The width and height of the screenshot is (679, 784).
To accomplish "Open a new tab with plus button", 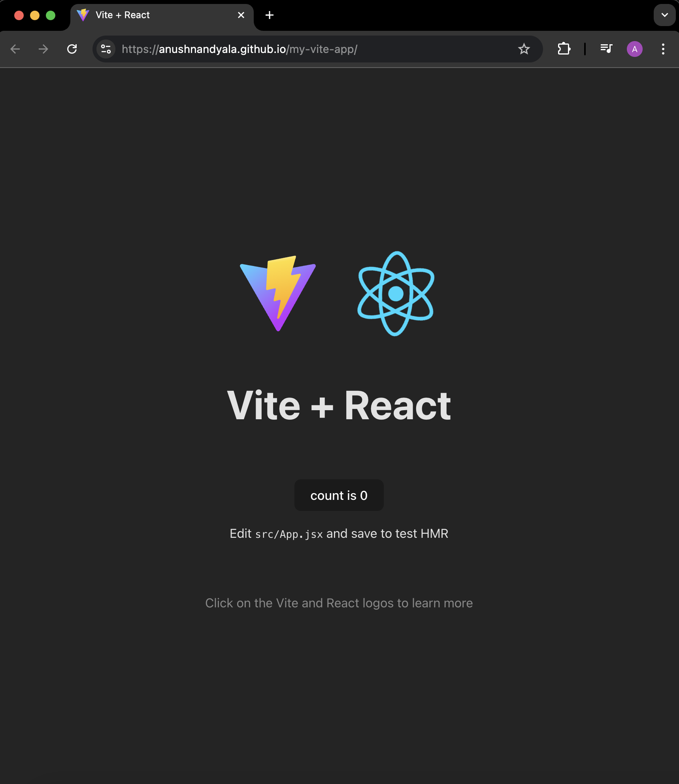I will [270, 15].
